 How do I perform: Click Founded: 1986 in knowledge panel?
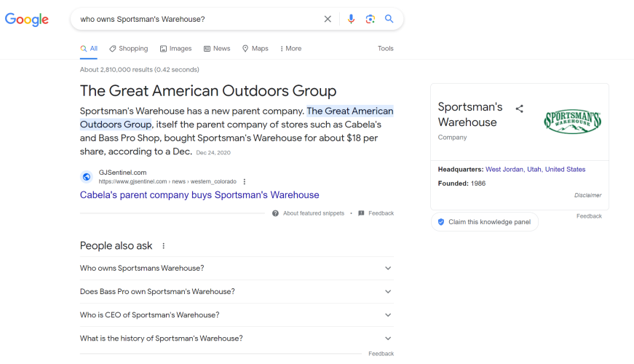pyautogui.click(x=461, y=183)
